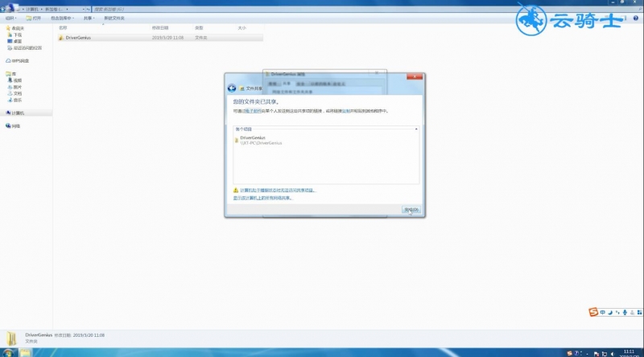Screen dimensions: 644x357
Task: Click the Computer segment in address bar
Action: [32, 9]
